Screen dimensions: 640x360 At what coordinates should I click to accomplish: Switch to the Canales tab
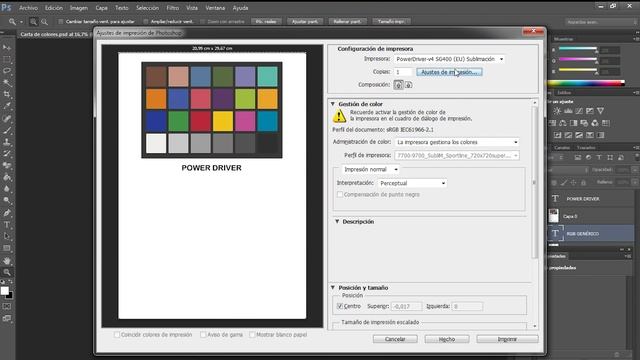point(562,148)
